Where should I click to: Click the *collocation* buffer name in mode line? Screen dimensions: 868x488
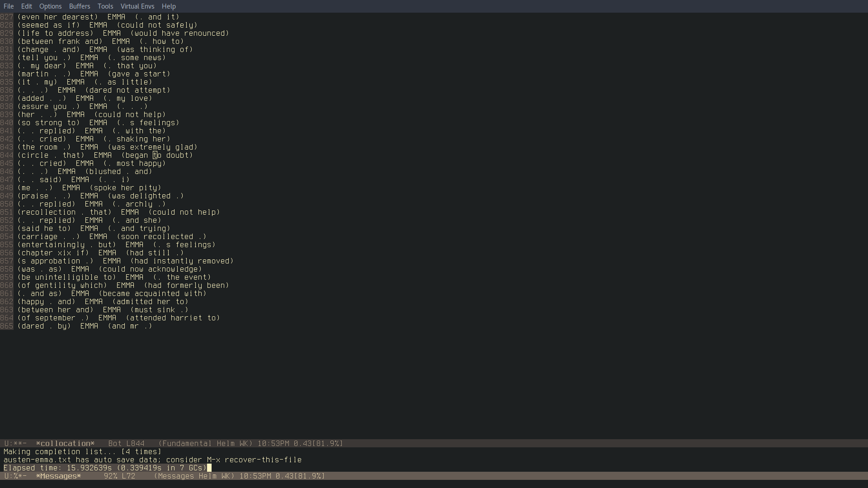tap(65, 444)
